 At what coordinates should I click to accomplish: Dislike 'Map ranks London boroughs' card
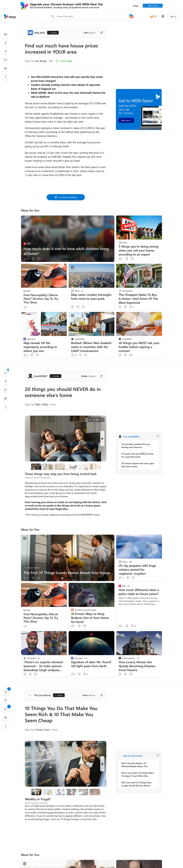click(78, 307)
